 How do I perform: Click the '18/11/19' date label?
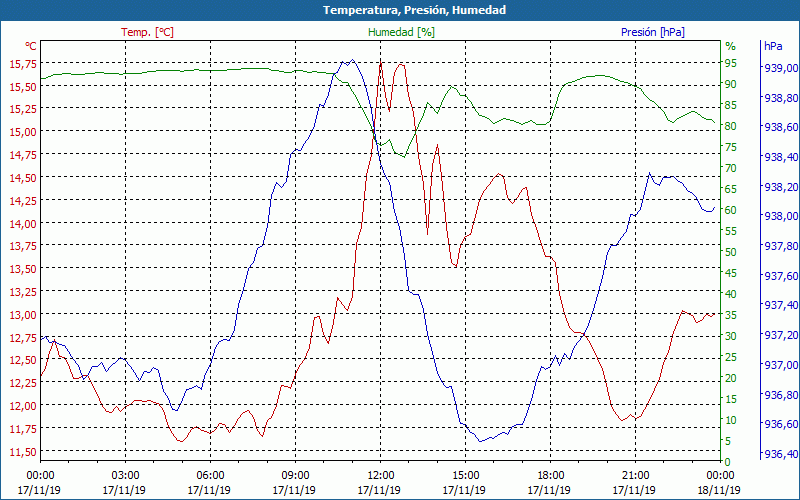[x=720, y=490]
